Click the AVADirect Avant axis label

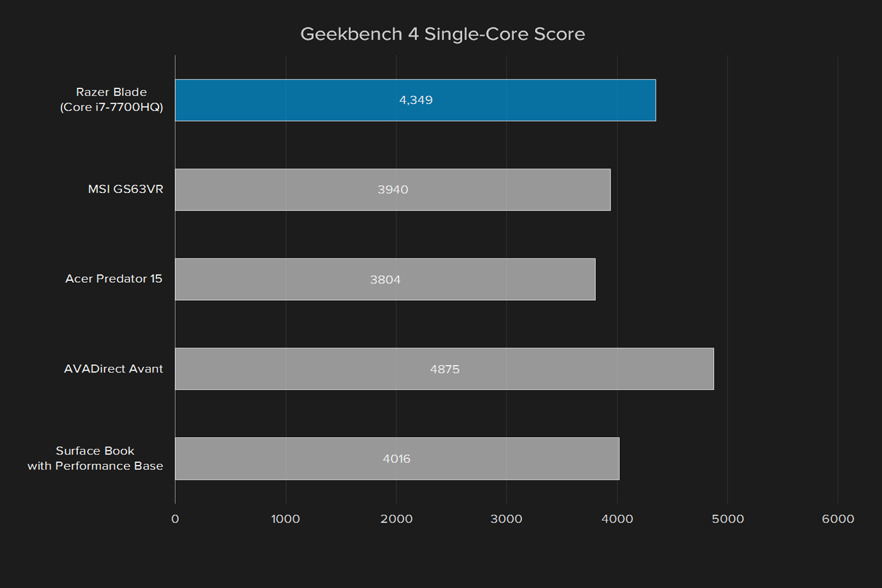coord(114,369)
